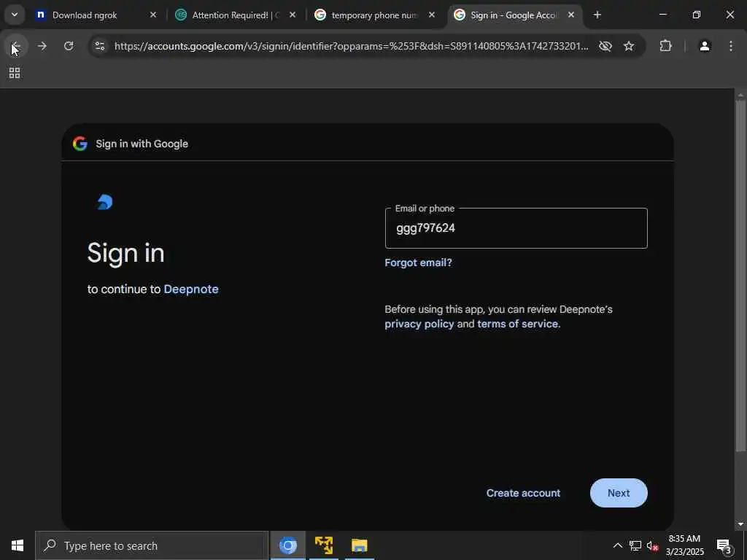Viewport: 747px width, 560px height.
Task: Close the Attention Required tab
Action: pos(293,15)
